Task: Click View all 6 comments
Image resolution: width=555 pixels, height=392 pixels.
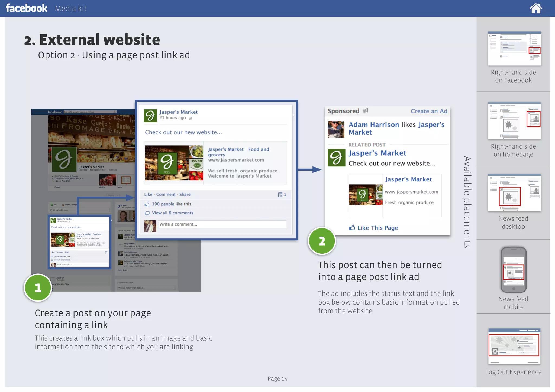Action: tap(173, 213)
